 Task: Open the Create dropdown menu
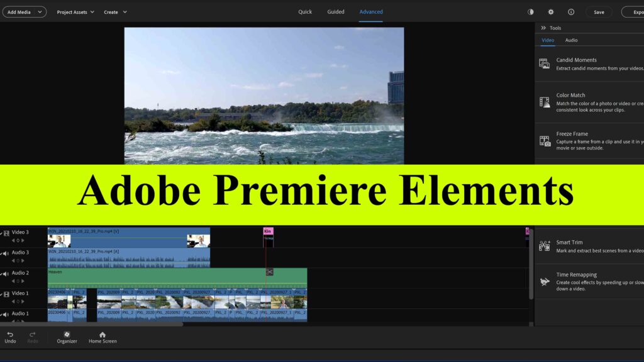tap(116, 13)
